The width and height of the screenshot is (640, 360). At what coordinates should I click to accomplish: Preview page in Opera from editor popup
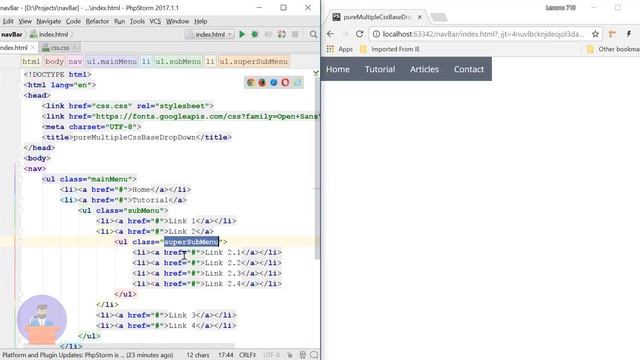[x=285, y=82]
